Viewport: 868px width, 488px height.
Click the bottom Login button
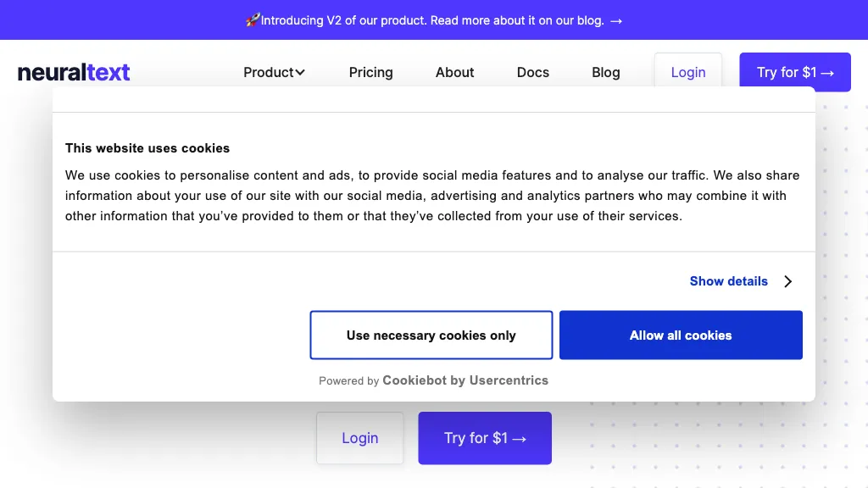(359, 438)
